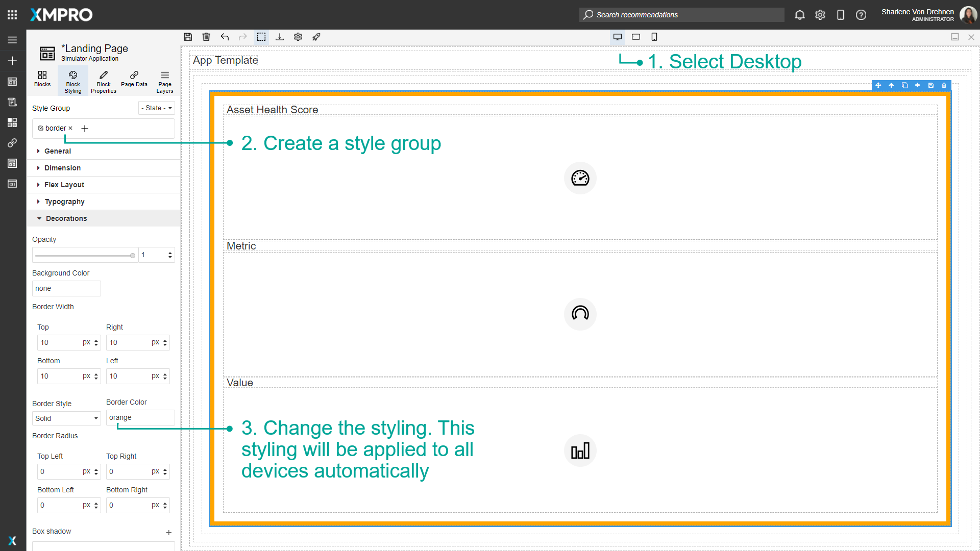Collapse the Decorations section
The width and height of the screenshot is (980, 551).
pos(66,218)
